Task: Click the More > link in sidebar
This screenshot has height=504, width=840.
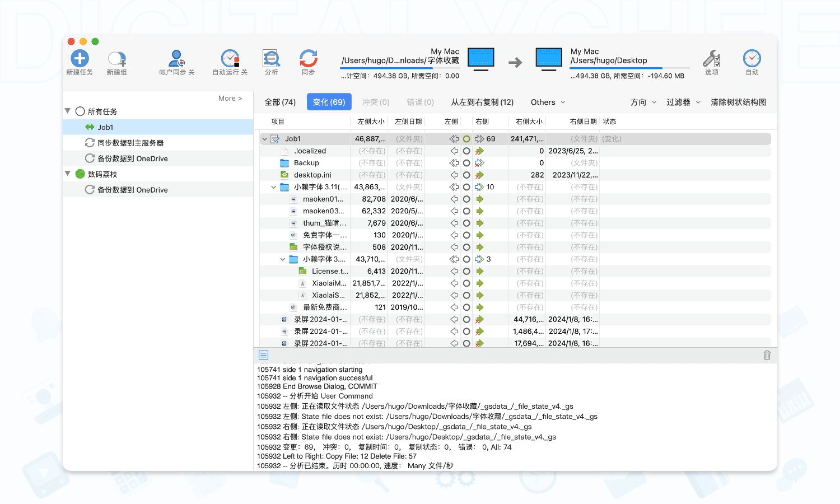Action: (x=230, y=99)
